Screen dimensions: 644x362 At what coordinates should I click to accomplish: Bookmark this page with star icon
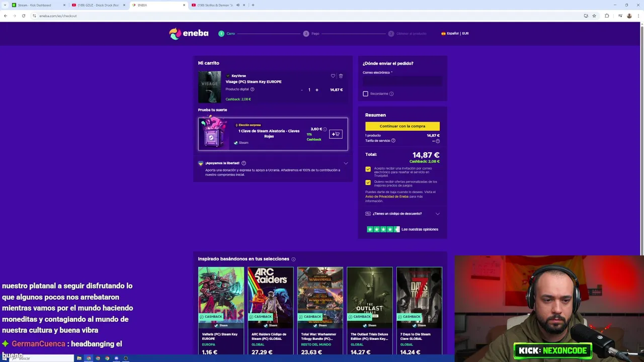[x=594, y=16]
